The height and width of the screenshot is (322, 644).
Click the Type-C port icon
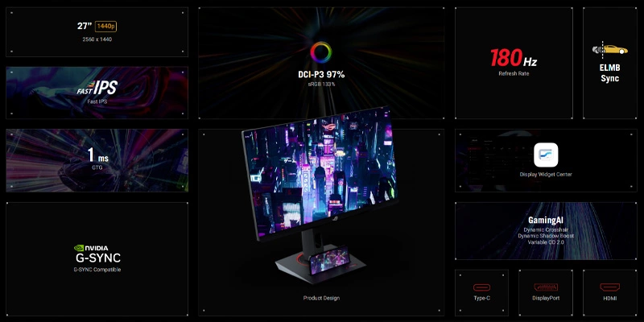[x=481, y=287]
